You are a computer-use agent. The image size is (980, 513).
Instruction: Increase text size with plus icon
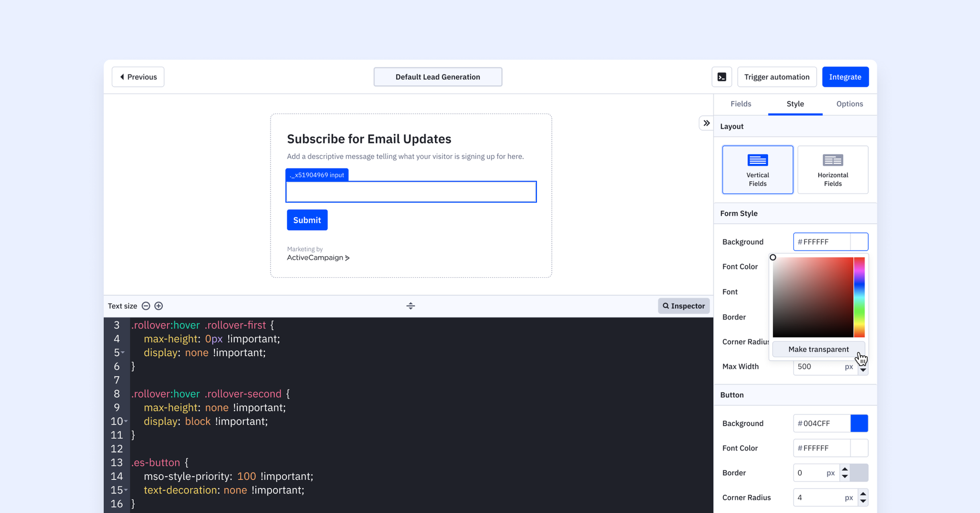(x=159, y=306)
